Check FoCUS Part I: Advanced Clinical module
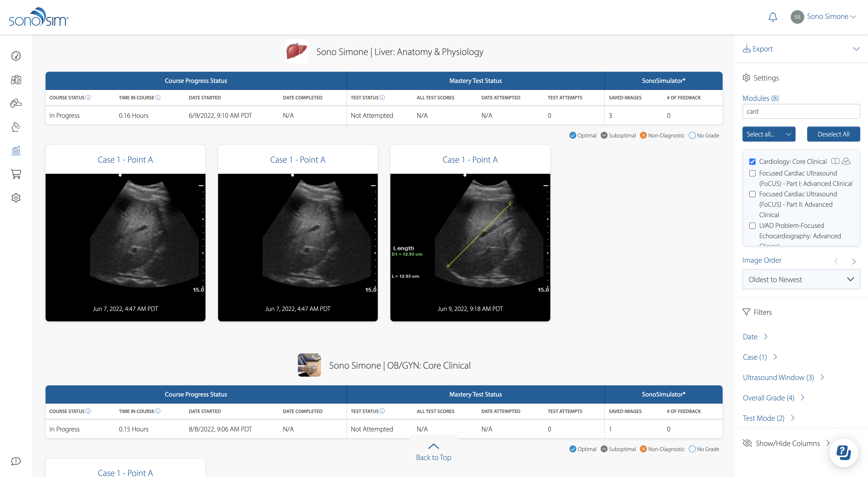 tap(752, 173)
